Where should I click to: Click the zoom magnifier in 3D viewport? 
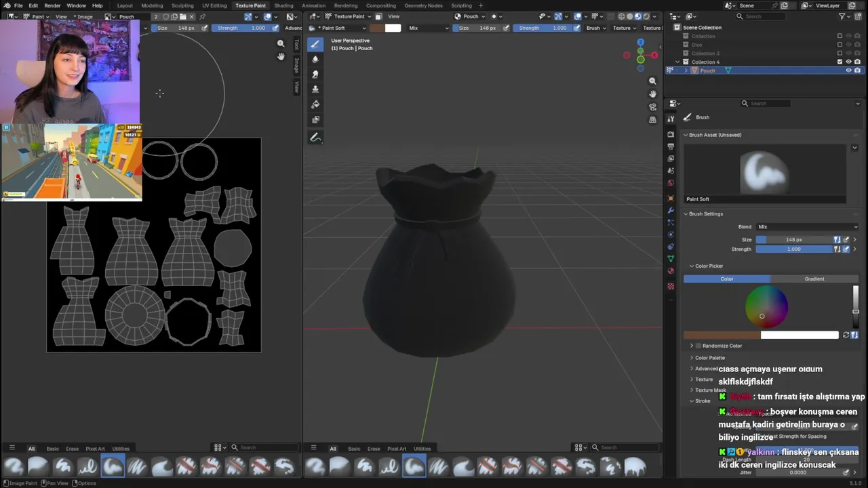652,81
